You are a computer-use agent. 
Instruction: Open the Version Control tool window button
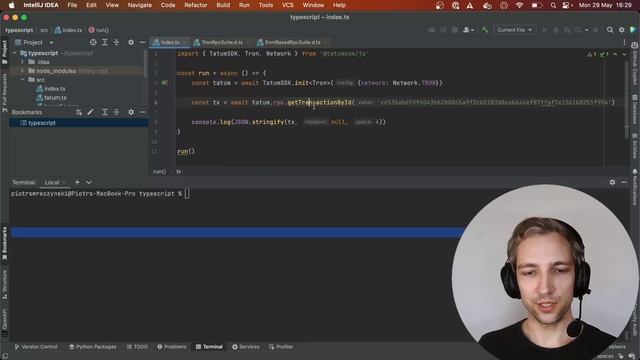(x=36, y=347)
